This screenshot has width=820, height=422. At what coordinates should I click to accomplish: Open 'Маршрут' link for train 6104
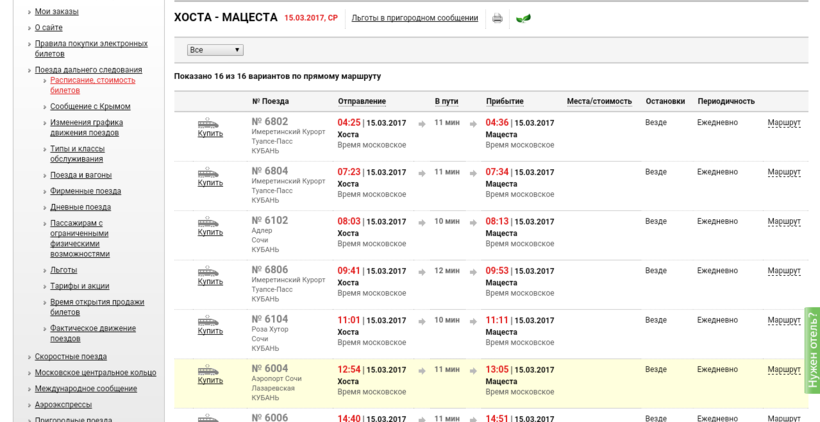tap(784, 320)
